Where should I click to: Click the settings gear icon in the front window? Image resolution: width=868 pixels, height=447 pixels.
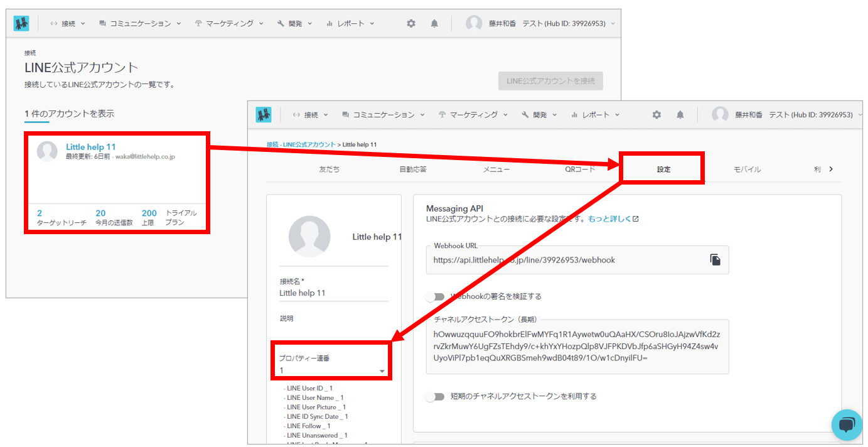pos(656,115)
